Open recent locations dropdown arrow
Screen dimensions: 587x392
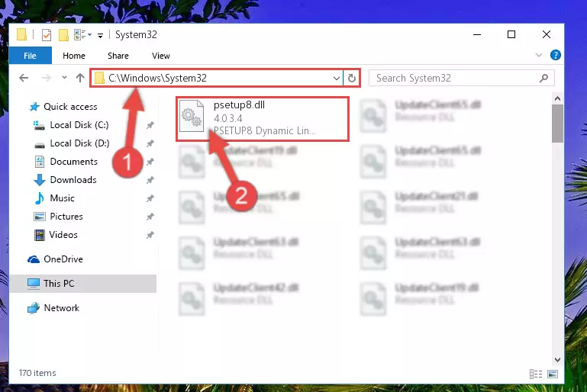[x=64, y=78]
